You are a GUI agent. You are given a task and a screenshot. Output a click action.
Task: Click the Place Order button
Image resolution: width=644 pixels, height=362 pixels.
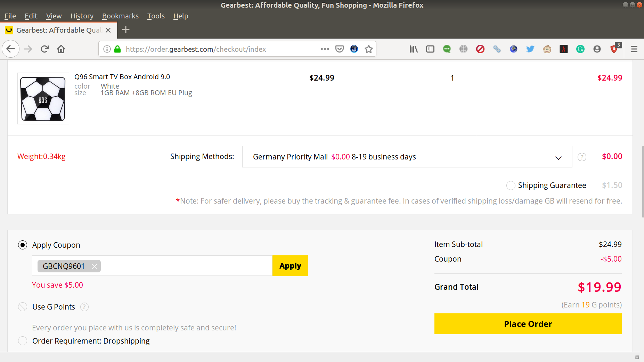[x=528, y=324]
